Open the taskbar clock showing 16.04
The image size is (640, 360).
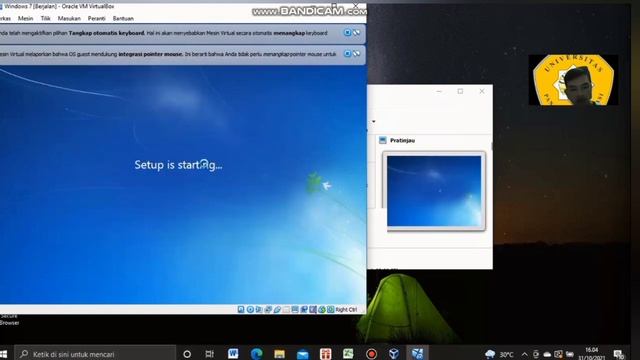(592, 354)
